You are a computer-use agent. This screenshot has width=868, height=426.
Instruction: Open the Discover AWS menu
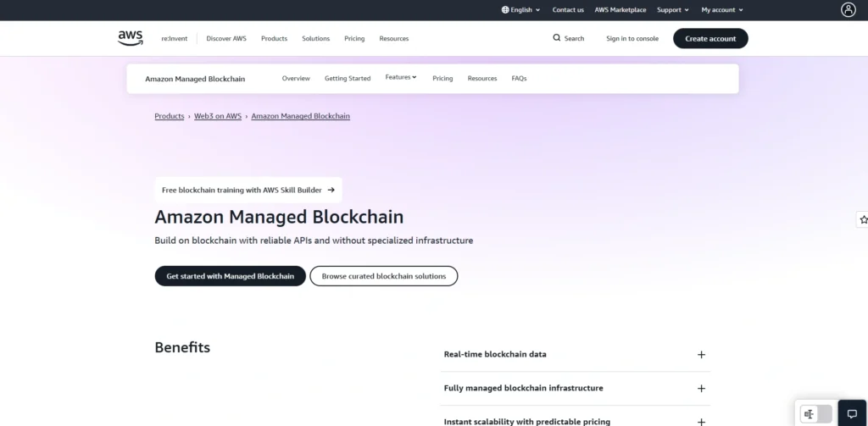pos(226,39)
